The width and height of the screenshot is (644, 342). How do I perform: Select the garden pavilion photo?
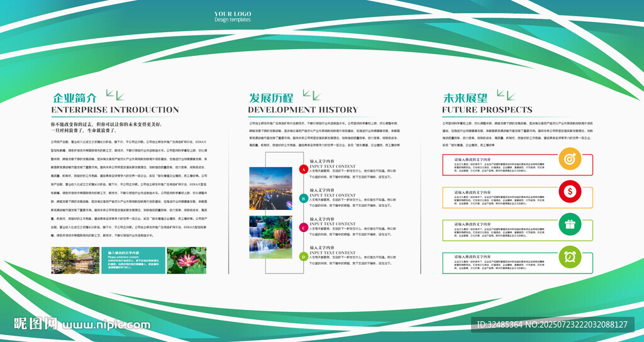tap(75, 260)
